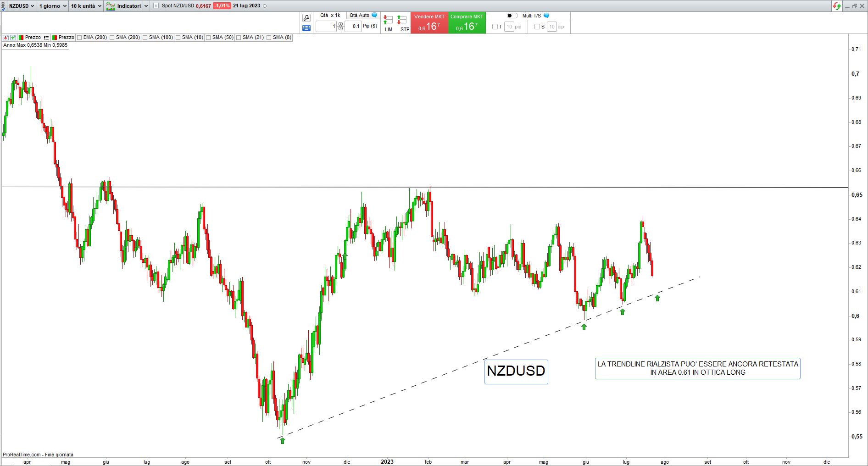Click the Vendere MKT sell button
Screen dimensions: 868x466
pos(429,23)
